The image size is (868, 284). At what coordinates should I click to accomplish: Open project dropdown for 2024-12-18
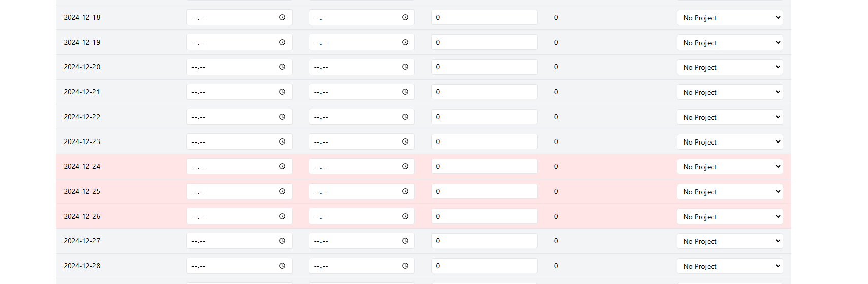click(x=729, y=17)
